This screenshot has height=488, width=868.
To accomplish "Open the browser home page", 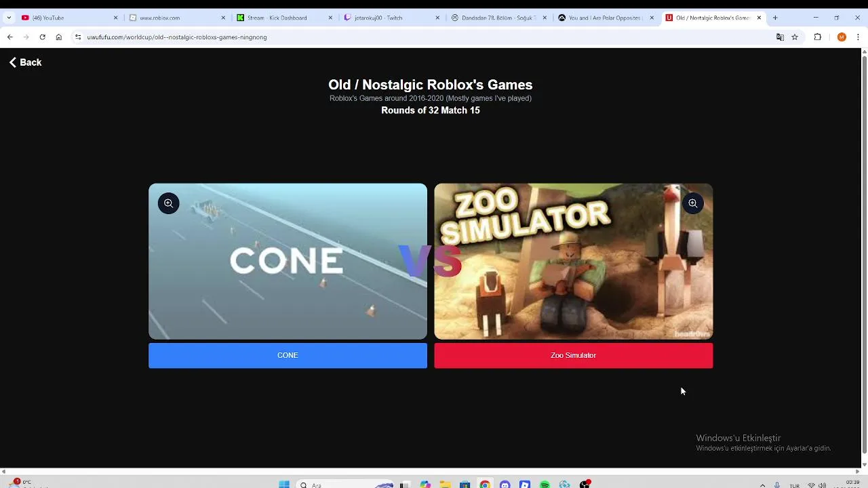I will [59, 37].
